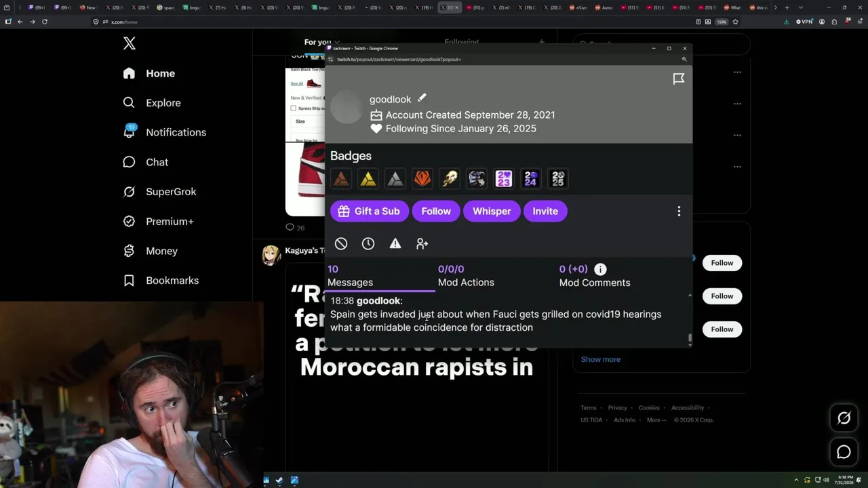Screen dimensions: 868x488
Task: Click the 2025 badge
Action: coord(557,179)
